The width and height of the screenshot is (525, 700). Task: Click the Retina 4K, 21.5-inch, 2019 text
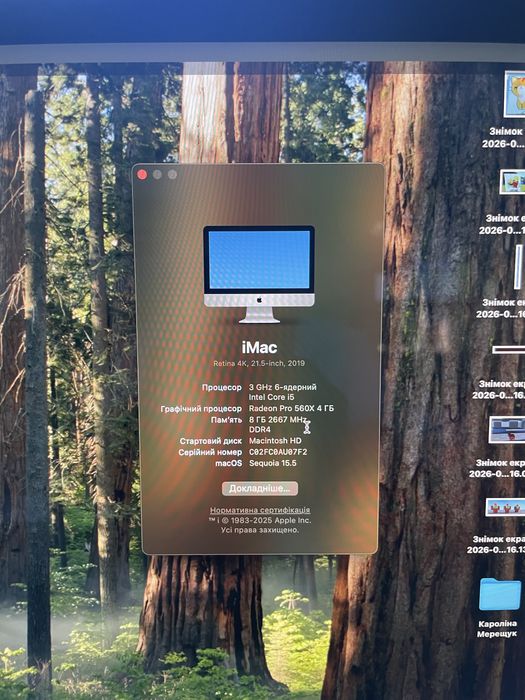[x=259, y=363]
